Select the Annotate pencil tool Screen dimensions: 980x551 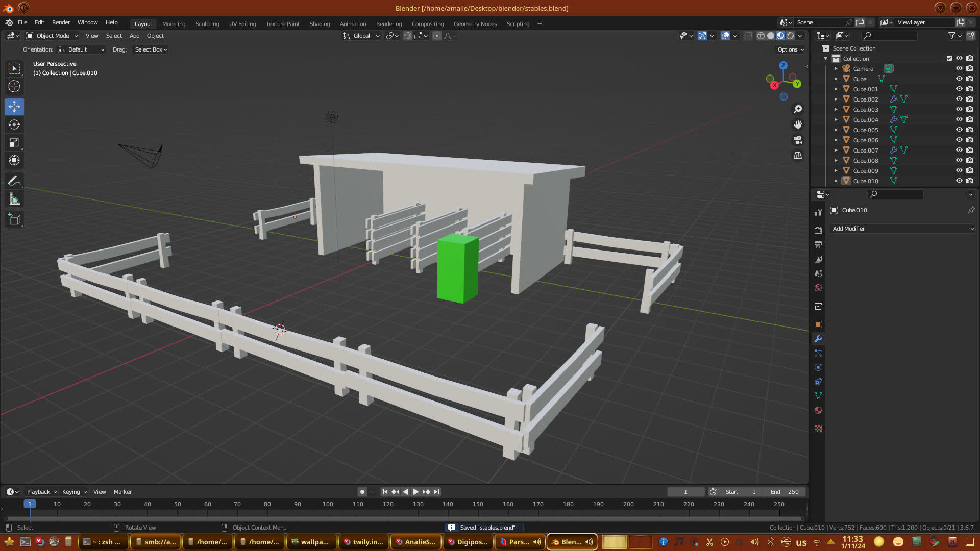pos(14,181)
